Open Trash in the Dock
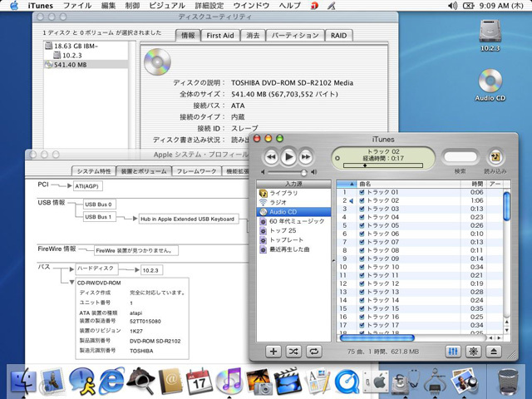The width and height of the screenshot is (532, 399). [508, 382]
